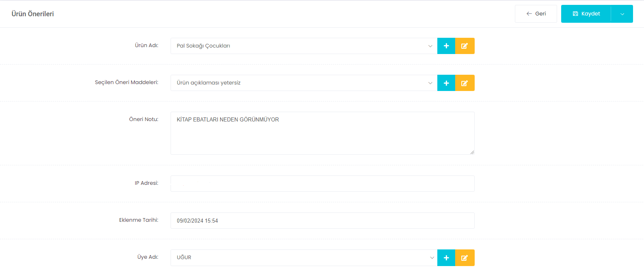The width and height of the screenshot is (644, 275).
Task: Expand the Kaydet options arrow
Action: tap(622, 14)
